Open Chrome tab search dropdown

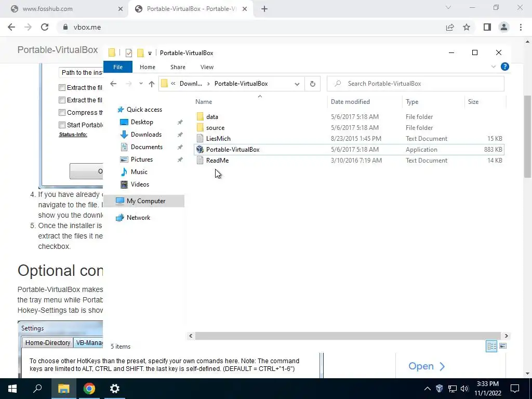448,7
